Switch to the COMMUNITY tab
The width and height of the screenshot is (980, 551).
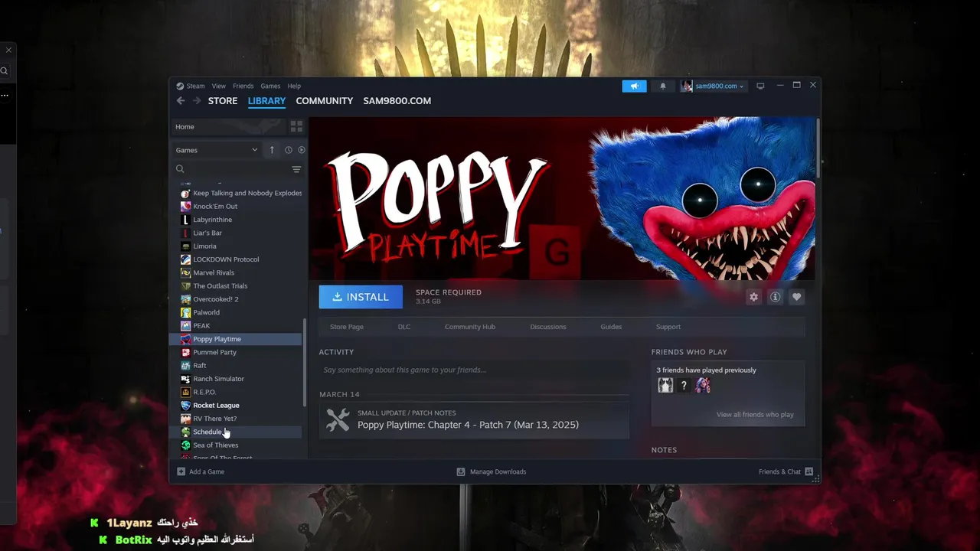tap(325, 101)
